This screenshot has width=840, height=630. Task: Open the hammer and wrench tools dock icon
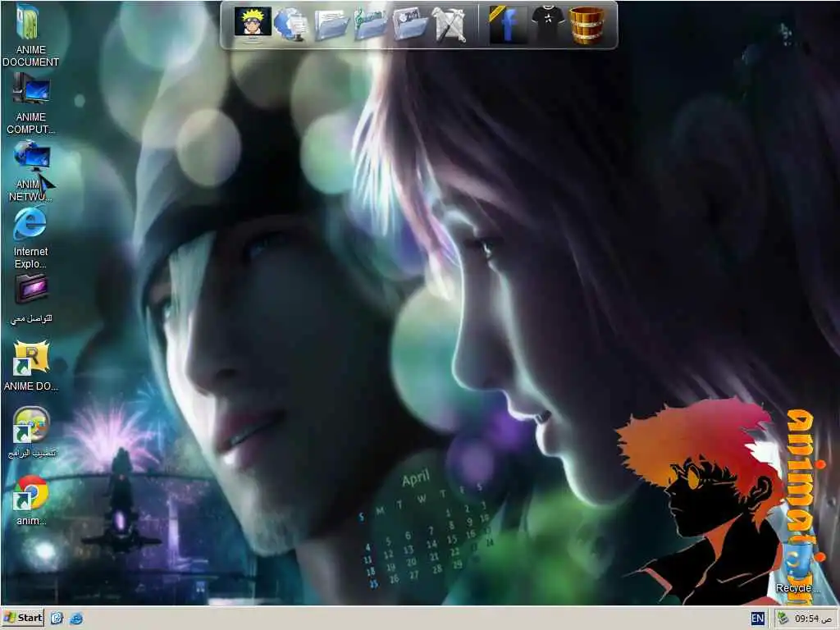click(x=450, y=25)
